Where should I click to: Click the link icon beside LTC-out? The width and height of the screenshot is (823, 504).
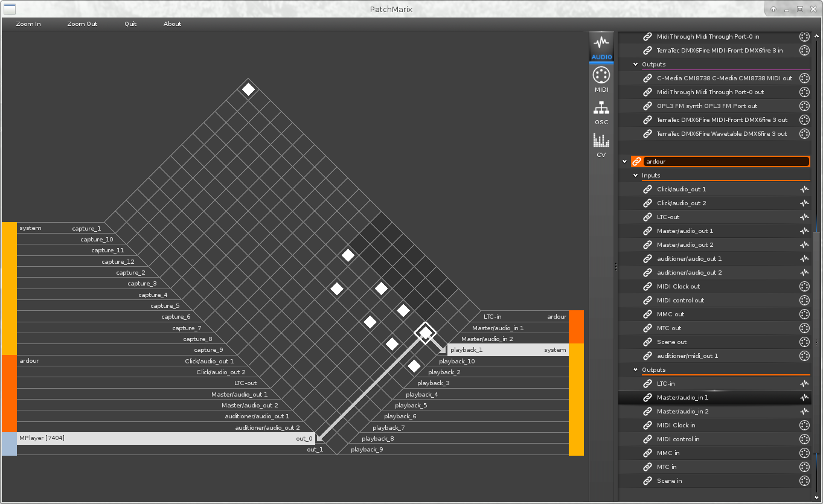click(647, 217)
